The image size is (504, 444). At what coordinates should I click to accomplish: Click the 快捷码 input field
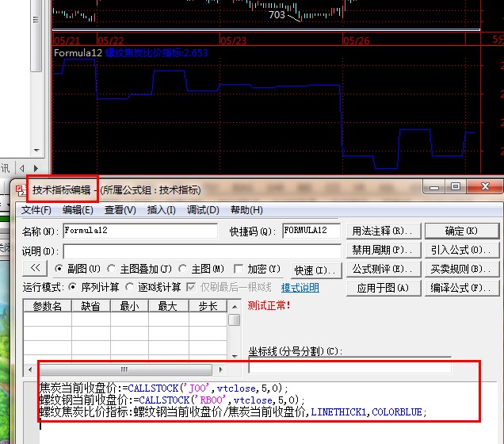click(x=311, y=231)
